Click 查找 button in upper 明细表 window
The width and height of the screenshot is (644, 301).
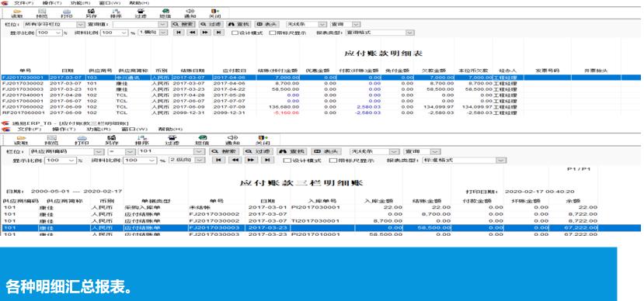(x=238, y=25)
